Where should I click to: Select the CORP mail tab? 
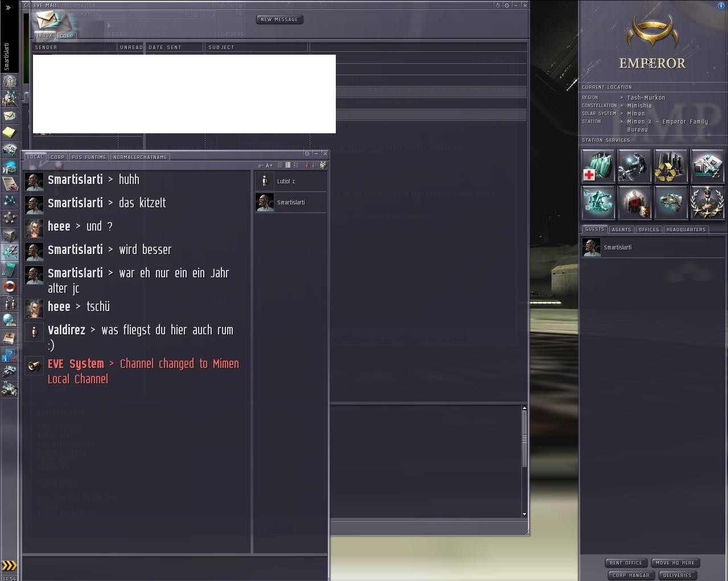(67, 35)
